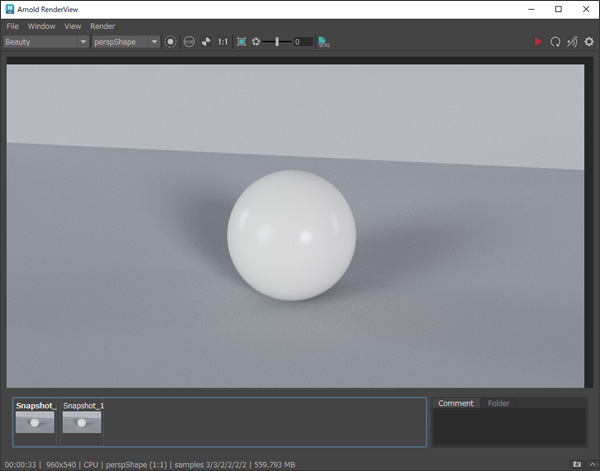
Task: Expand the perspShape camera dropdown
Action: (x=127, y=42)
